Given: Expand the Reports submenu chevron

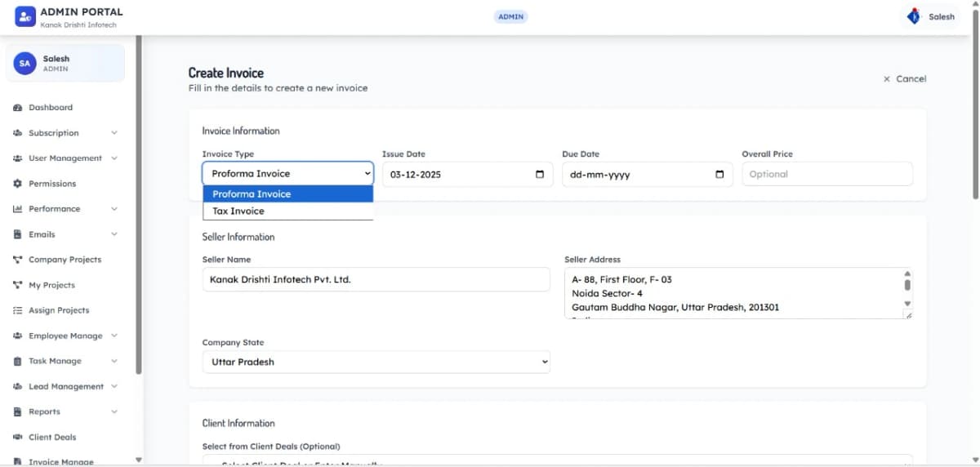Looking at the screenshot, I should tap(114, 411).
